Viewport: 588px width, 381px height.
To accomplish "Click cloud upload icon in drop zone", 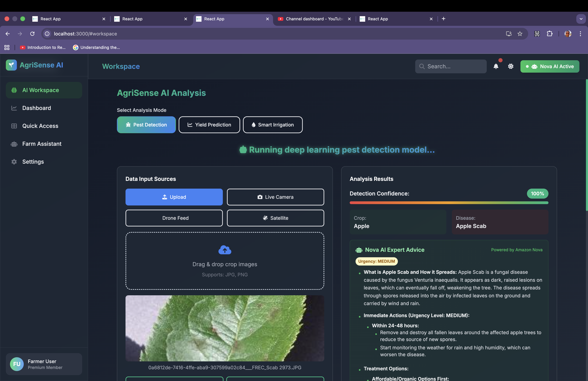I will tap(225, 250).
